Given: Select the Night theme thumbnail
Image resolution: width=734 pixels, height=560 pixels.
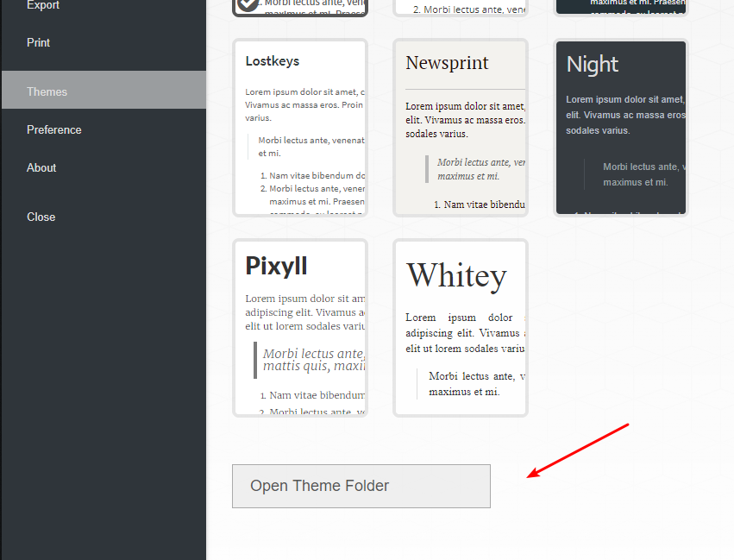Looking at the screenshot, I should pyautogui.click(x=620, y=127).
